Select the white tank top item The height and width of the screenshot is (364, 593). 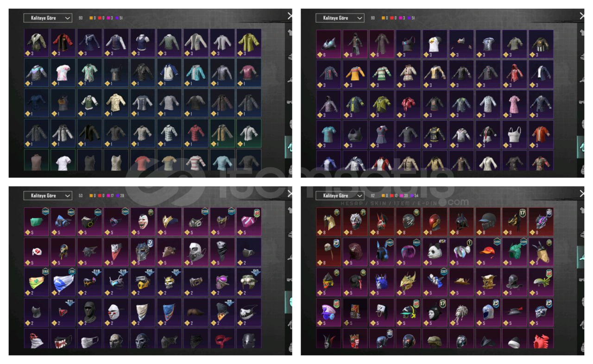515,134
